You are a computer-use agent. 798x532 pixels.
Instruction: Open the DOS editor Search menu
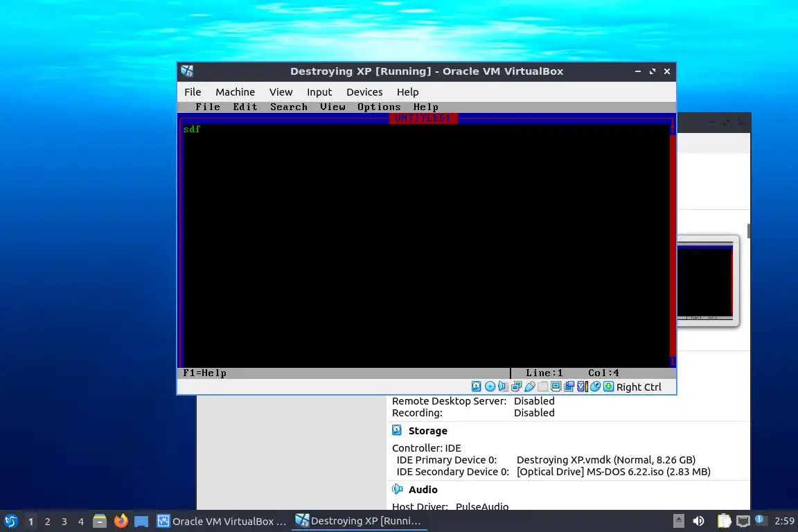point(289,107)
